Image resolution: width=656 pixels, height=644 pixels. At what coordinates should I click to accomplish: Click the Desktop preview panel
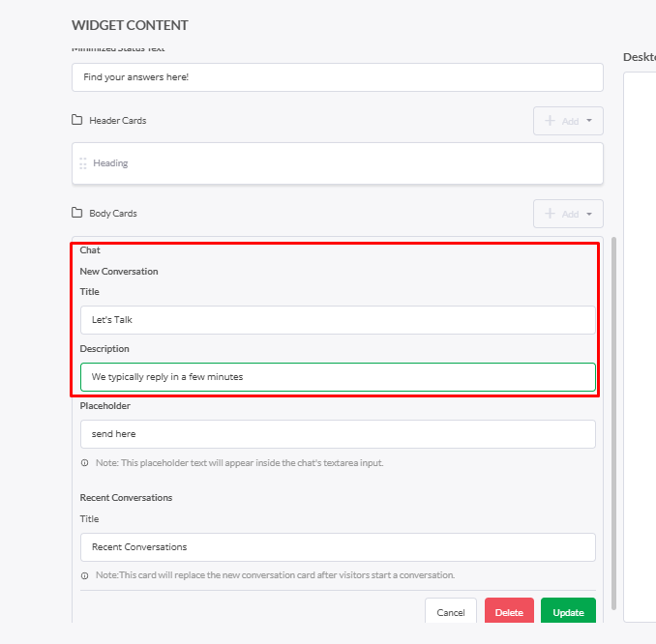point(640,347)
